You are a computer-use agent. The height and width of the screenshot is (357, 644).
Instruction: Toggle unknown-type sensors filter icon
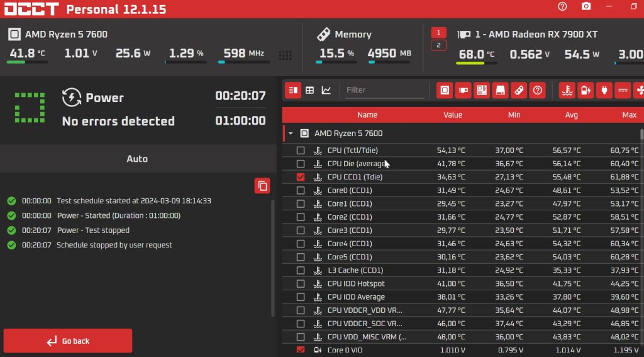pos(538,90)
